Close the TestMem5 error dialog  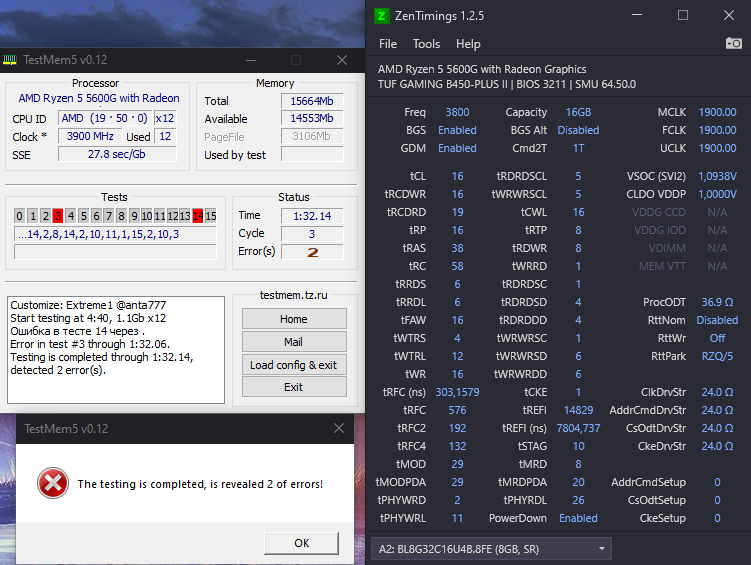pyautogui.click(x=339, y=428)
